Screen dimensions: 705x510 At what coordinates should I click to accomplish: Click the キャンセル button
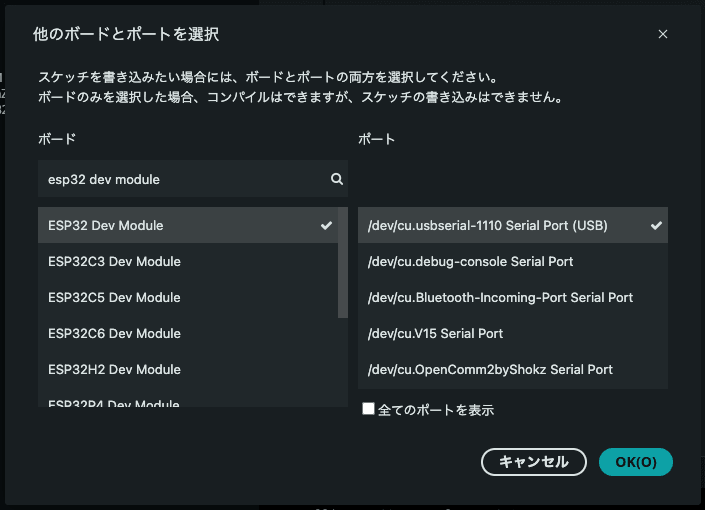pos(534,462)
